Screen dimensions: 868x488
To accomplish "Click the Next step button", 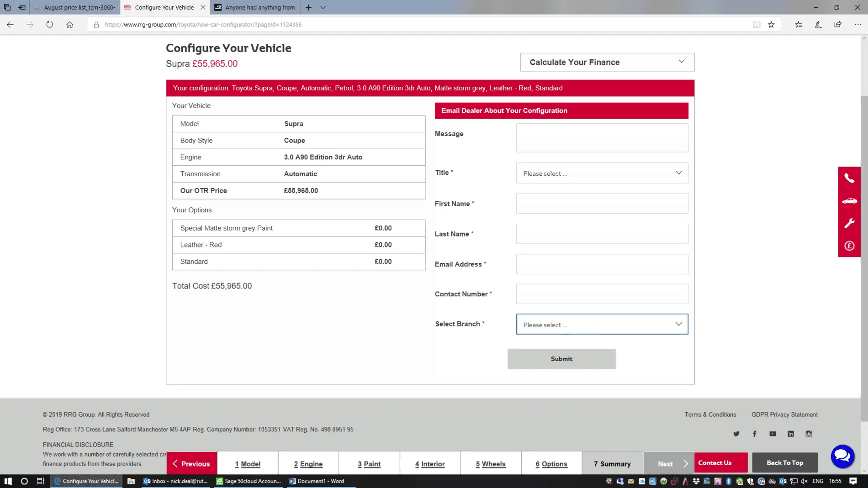I will [669, 463].
